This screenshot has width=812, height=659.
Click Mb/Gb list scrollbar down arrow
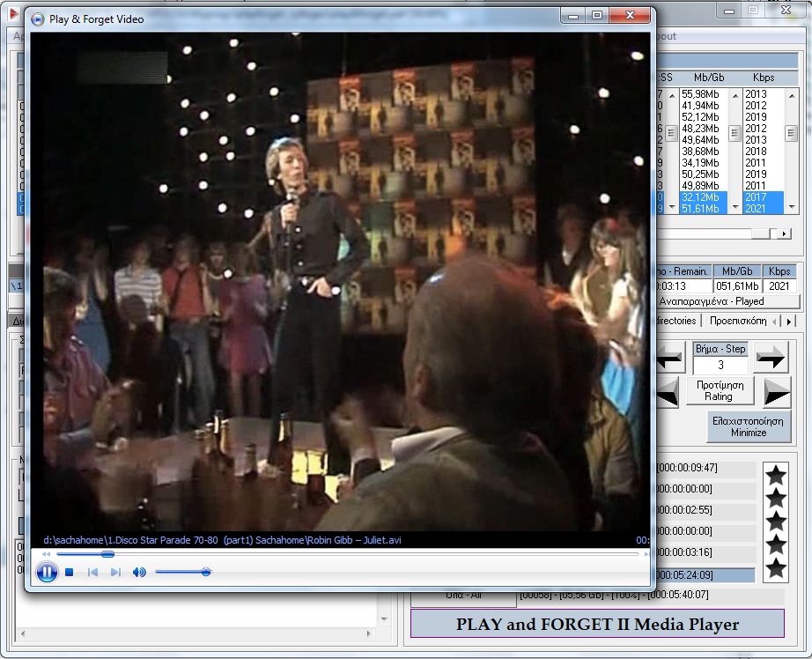coord(734,207)
